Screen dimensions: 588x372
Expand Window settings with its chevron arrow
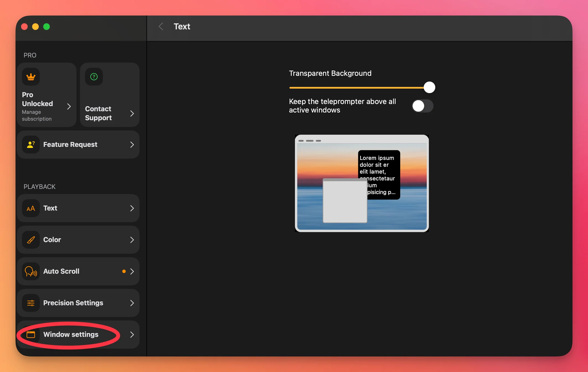pyautogui.click(x=132, y=335)
